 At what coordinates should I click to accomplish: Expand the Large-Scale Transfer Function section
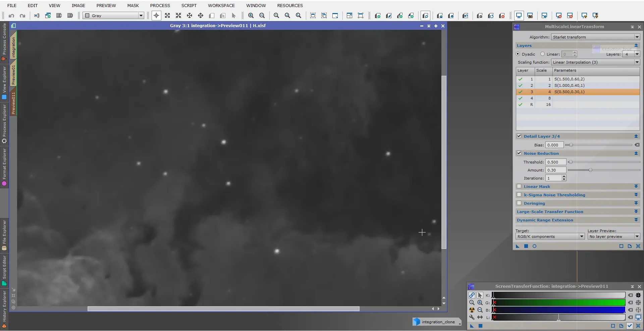pyautogui.click(x=636, y=211)
